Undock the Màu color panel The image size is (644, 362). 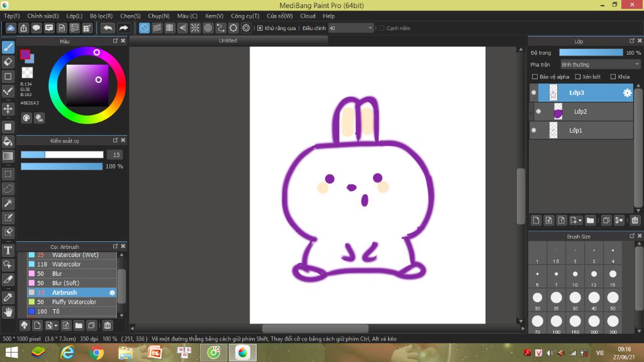pos(116,41)
